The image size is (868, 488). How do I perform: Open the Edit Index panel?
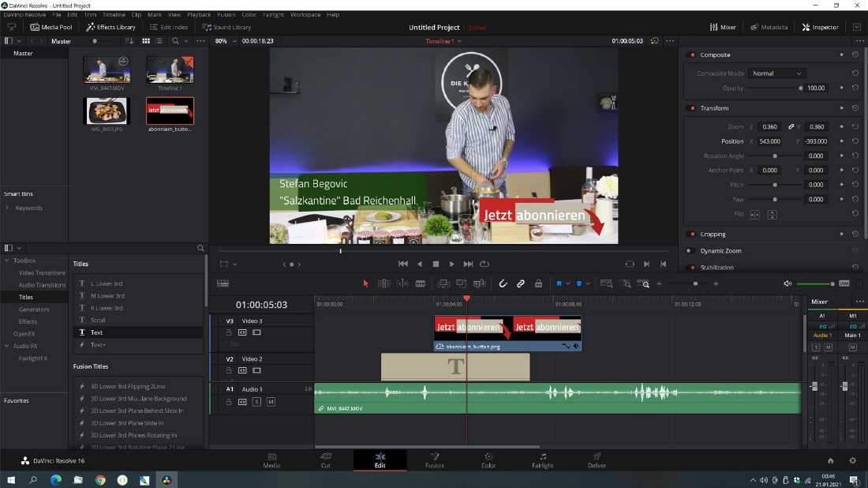[x=169, y=27]
